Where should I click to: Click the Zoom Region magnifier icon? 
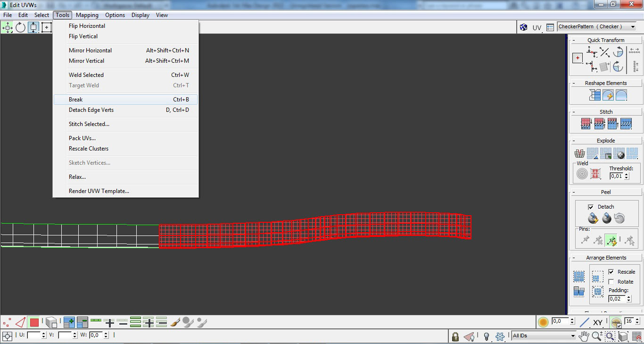pos(610,336)
